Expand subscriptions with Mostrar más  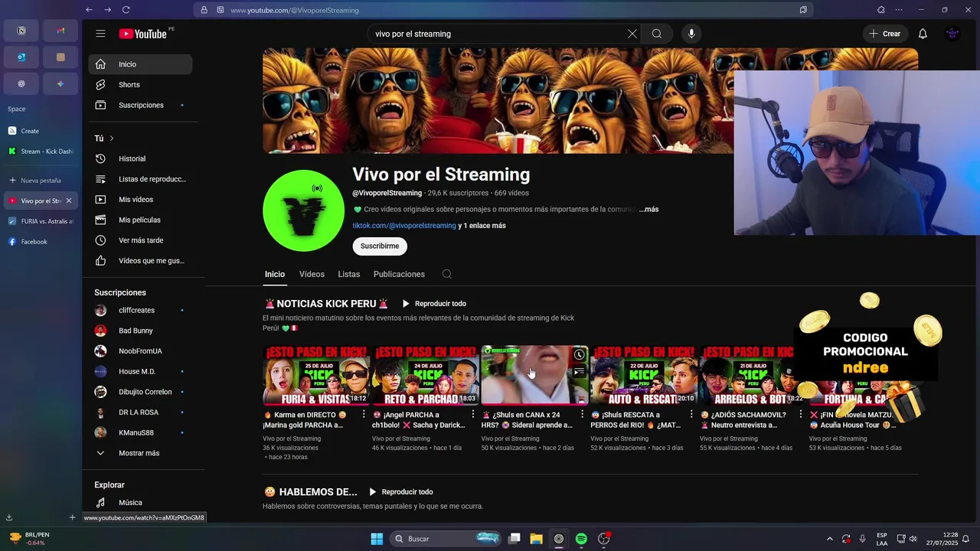click(x=139, y=453)
